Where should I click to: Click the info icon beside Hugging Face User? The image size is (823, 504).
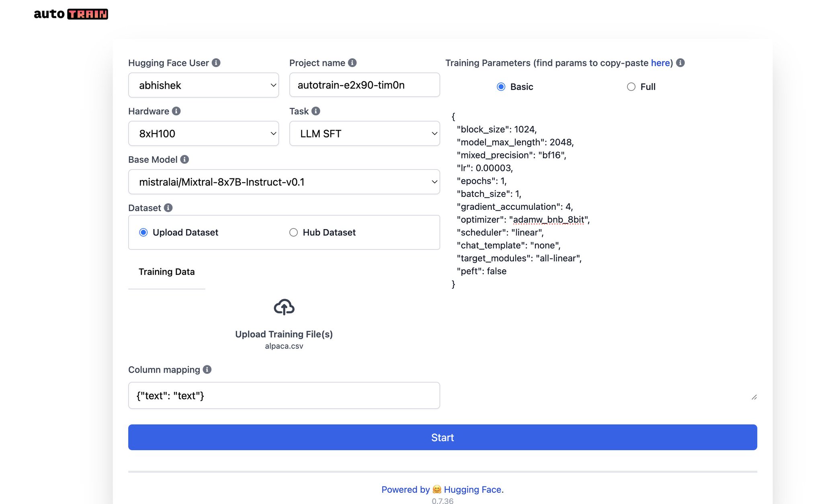point(216,63)
